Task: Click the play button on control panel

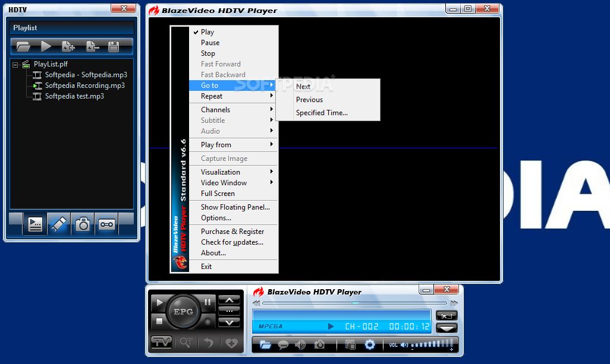Action: click(159, 302)
